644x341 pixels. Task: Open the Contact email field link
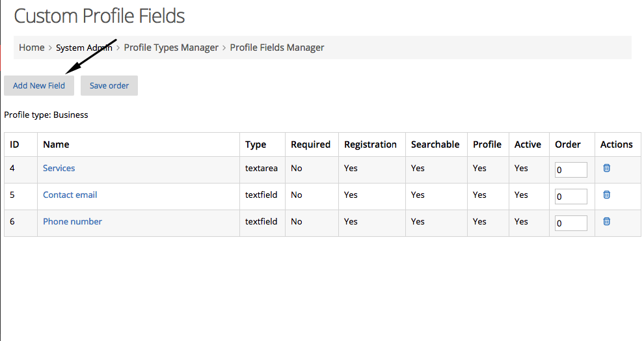70,195
